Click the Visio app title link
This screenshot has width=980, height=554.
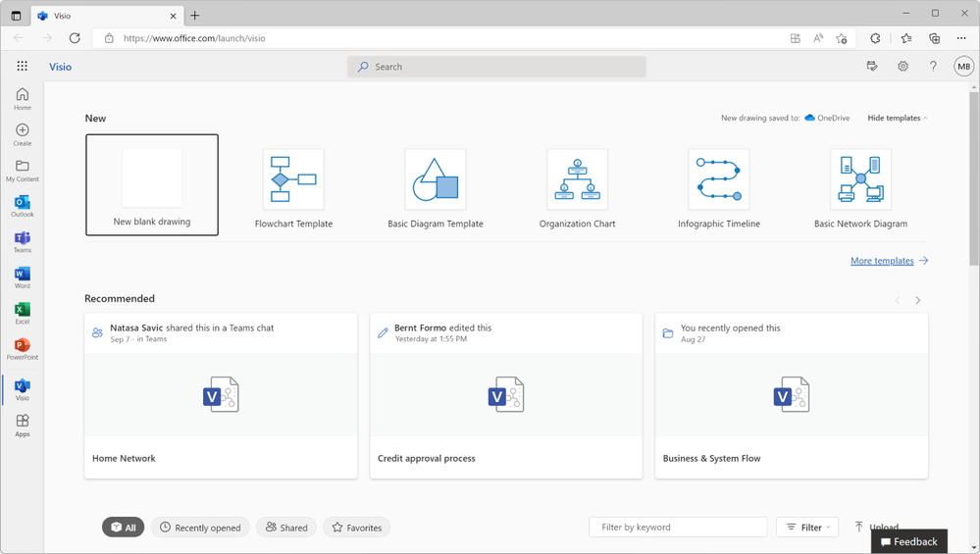(x=61, y=67)
